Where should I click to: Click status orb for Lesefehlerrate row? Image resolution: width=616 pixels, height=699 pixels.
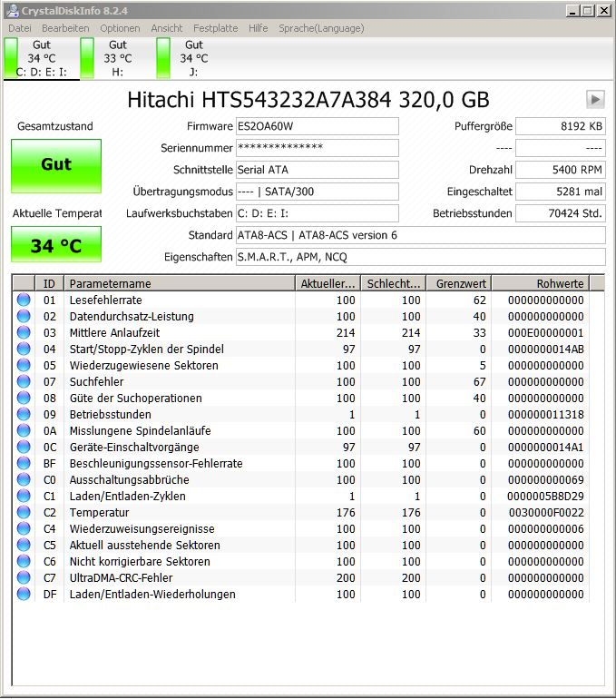(x=24, y=300)
